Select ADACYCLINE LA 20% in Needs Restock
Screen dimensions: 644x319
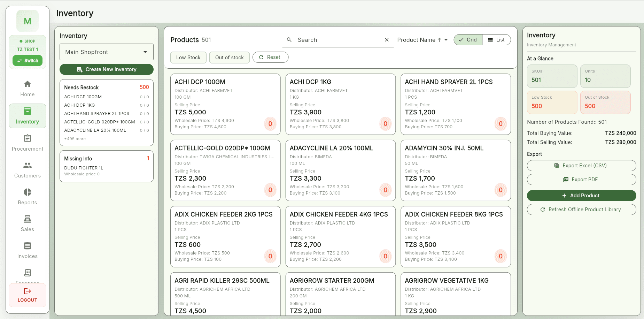pos(107,130)
